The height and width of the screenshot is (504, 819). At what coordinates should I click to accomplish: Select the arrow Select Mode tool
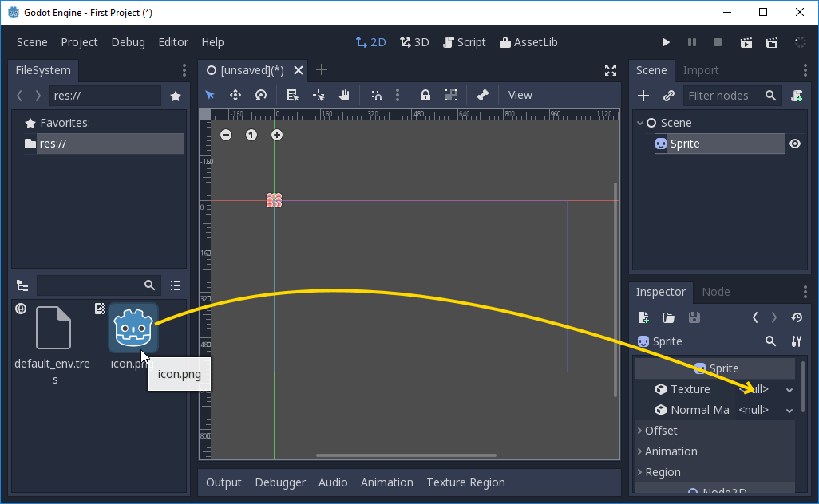[210, 95]
